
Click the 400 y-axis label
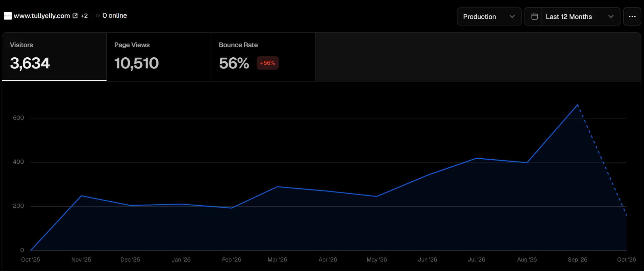pyautogui.click(x=18, y=162)
